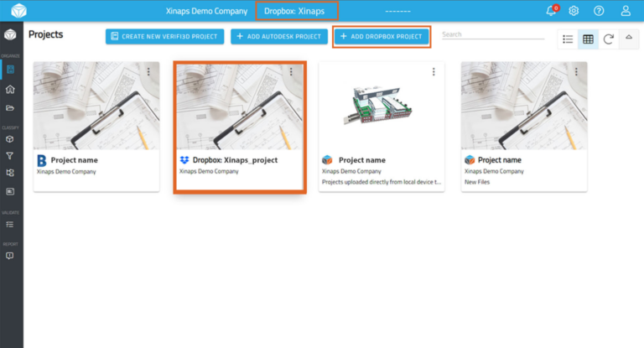Collapse the toolbar with the up arrow
644x348 pixels.
coord(629,38)
